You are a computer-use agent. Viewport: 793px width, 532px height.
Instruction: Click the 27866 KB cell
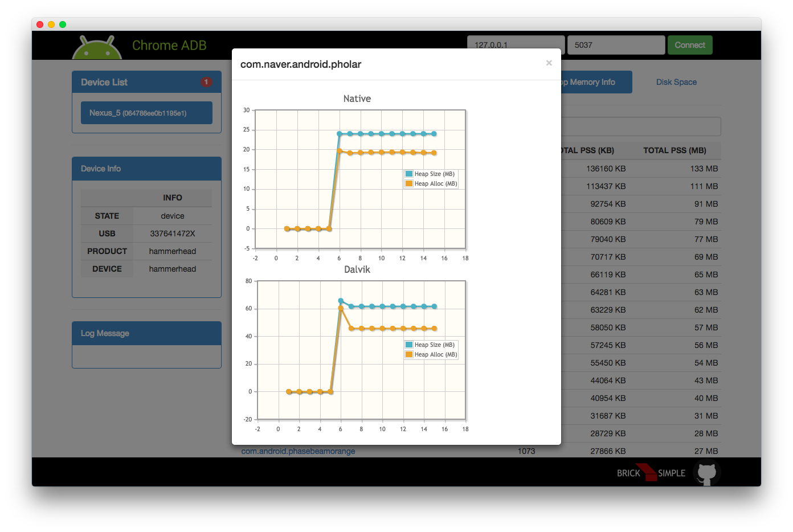(x=608, y=451)
